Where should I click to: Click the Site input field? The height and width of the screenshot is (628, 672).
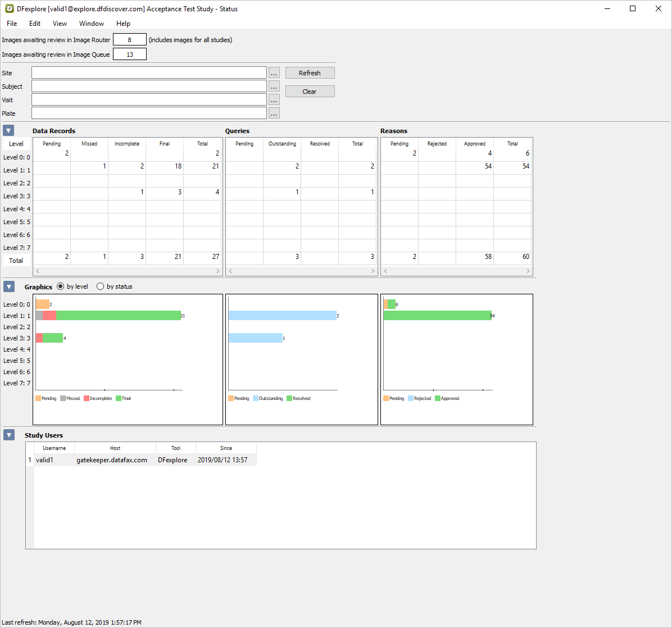click(149, 73)
